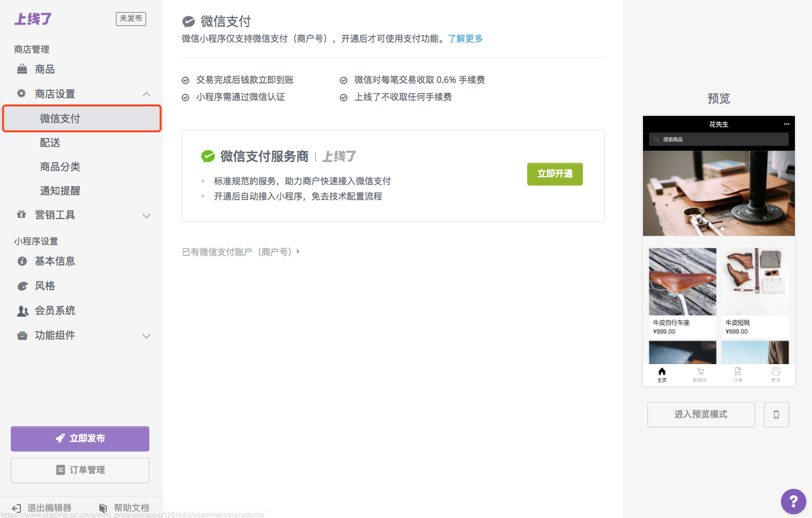This screenshot has width=812, height=518.
Task: Select the 牛皮自行车座 product thumbnail
Action: (x=683, y=282)
